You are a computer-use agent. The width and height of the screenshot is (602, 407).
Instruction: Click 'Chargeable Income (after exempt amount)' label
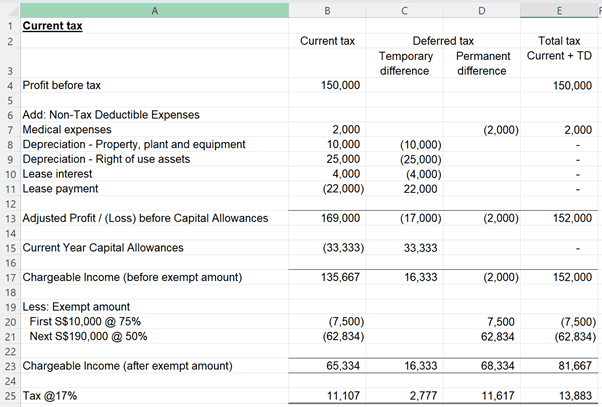coord(127,366)
